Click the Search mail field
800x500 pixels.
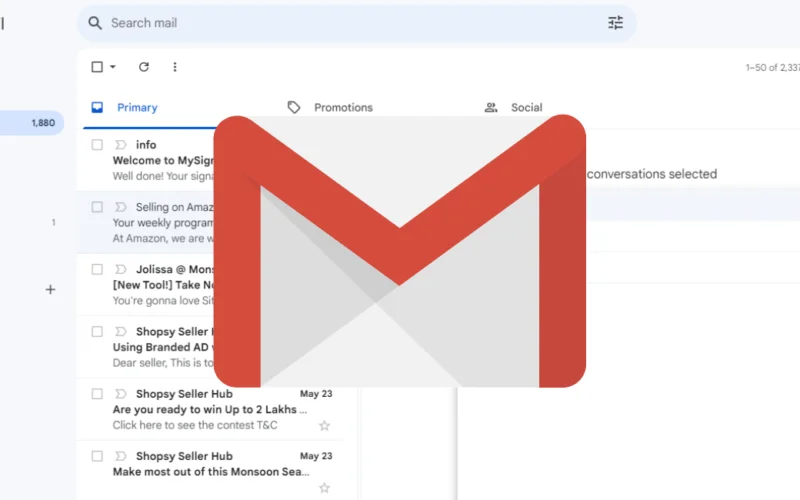point(357,23)
